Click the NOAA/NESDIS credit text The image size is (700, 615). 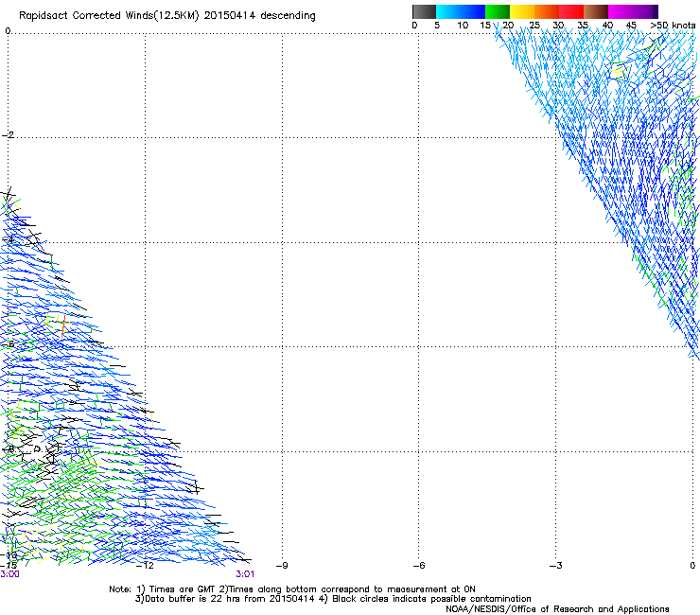pos(557,608)
